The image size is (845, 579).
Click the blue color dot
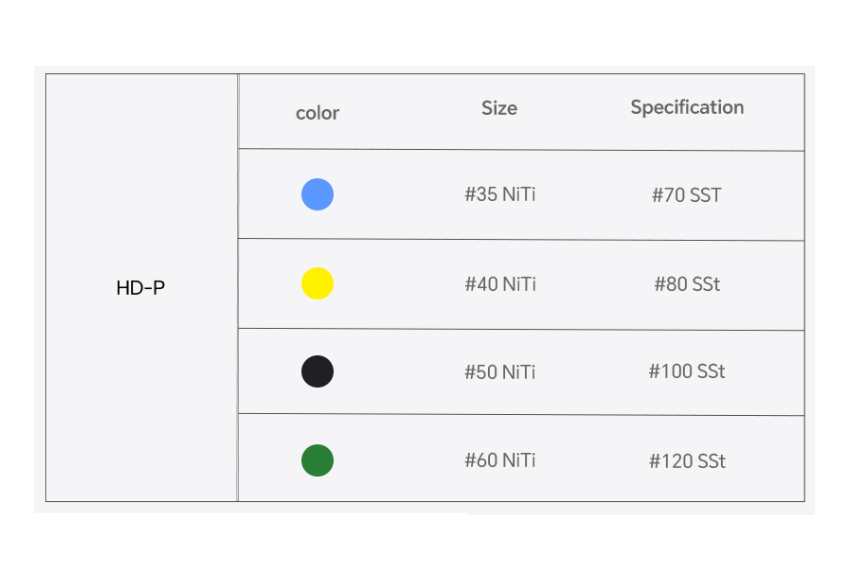click(317, 194)
